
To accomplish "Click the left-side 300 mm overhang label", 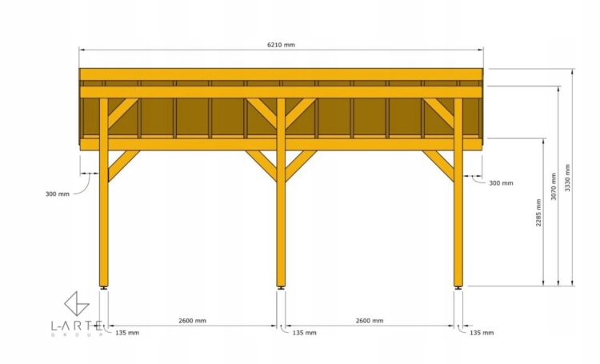I will coord(58,194).
